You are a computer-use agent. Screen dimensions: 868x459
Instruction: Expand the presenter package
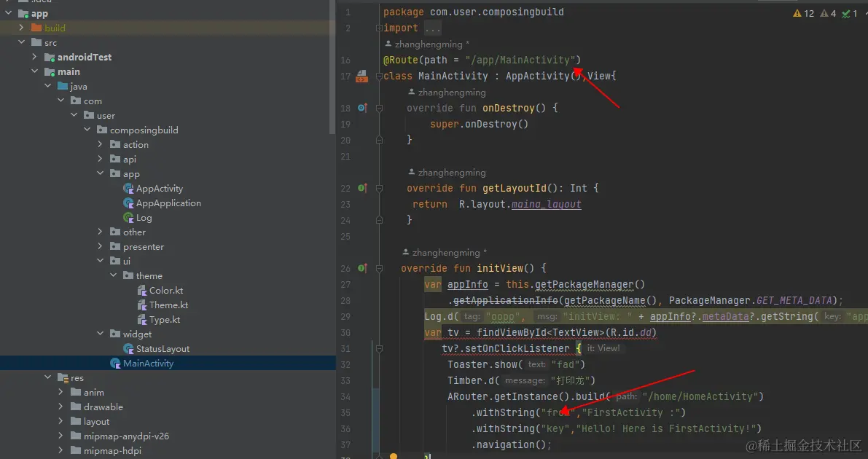(x=100, y=246)
